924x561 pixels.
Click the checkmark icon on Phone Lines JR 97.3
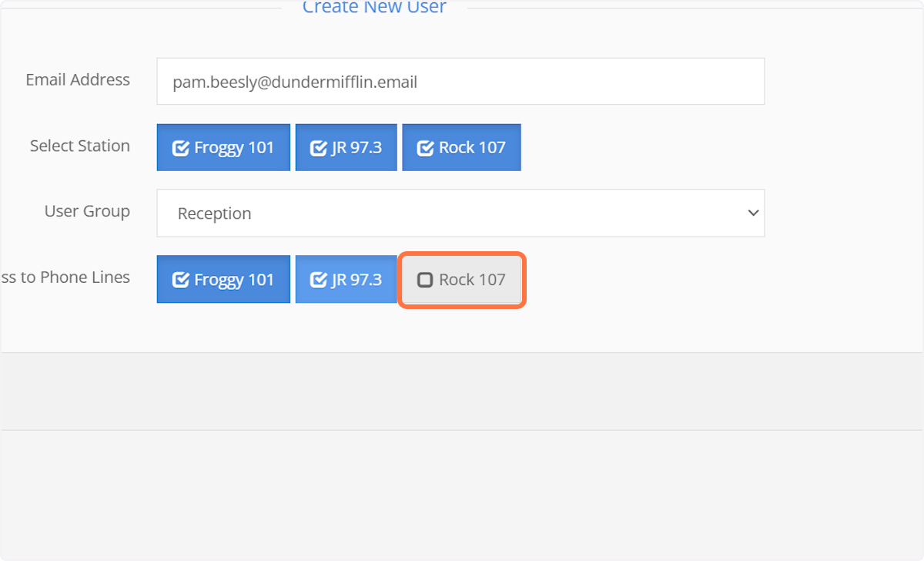pos(318,280)
